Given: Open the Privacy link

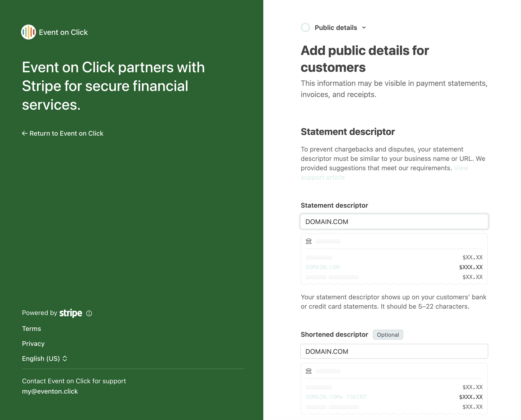Looking at the screenshot, I should tap(33, 344).
